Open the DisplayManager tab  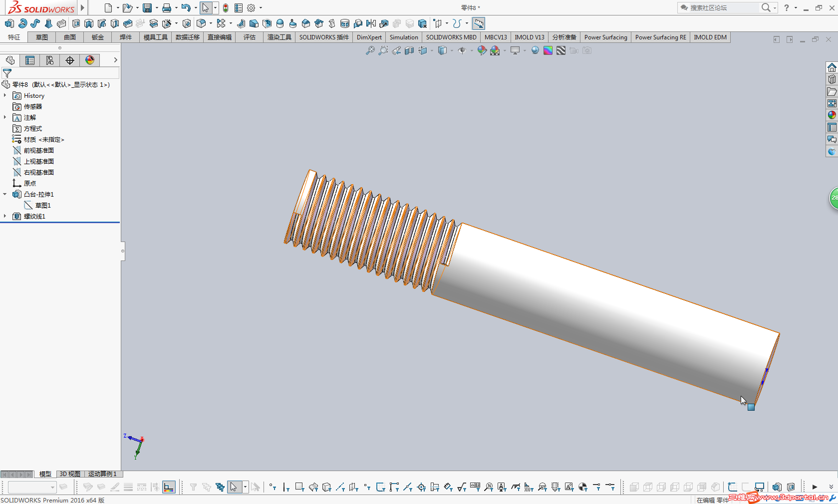coord(90,60)
